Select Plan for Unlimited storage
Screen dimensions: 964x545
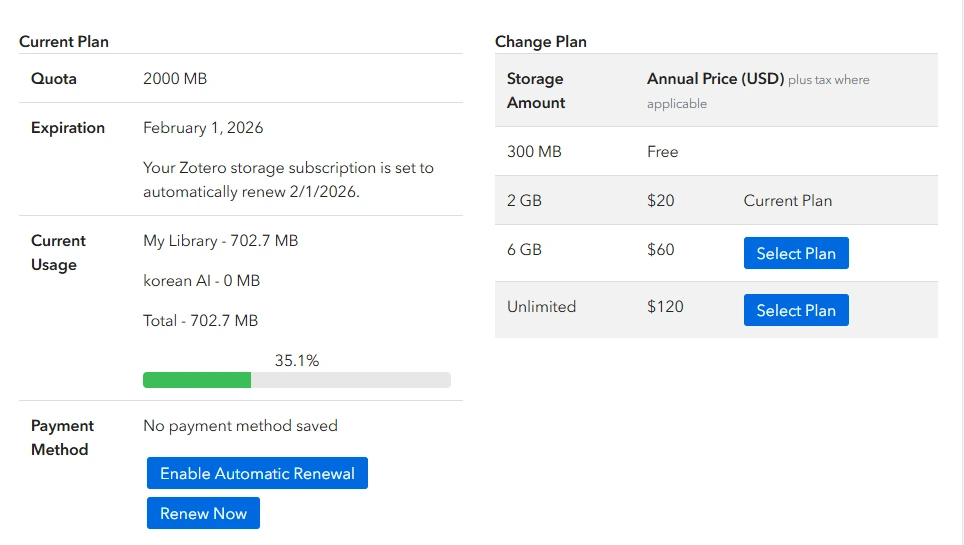point(795,310)
